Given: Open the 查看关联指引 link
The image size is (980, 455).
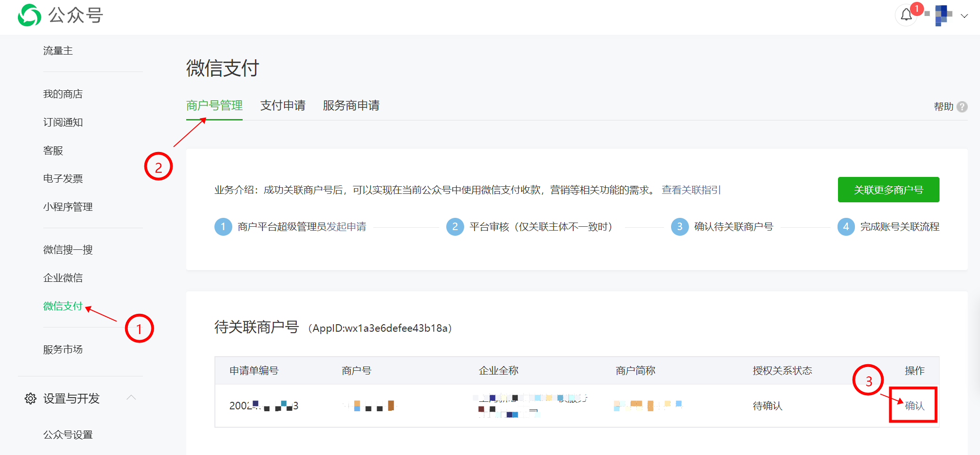Looking at the screenshot, I should tap(691, 190).
